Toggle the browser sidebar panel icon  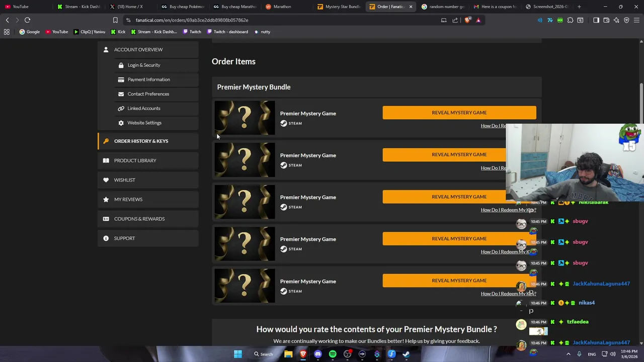pos(596,20)
